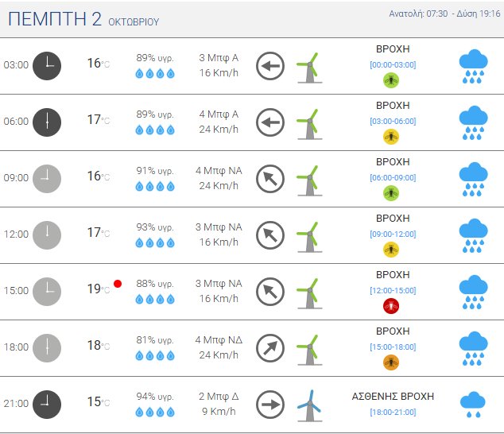Click the rain cloud icon at 03:00
The height and width of the screenshot is (434, 504).
click(474, 66)
